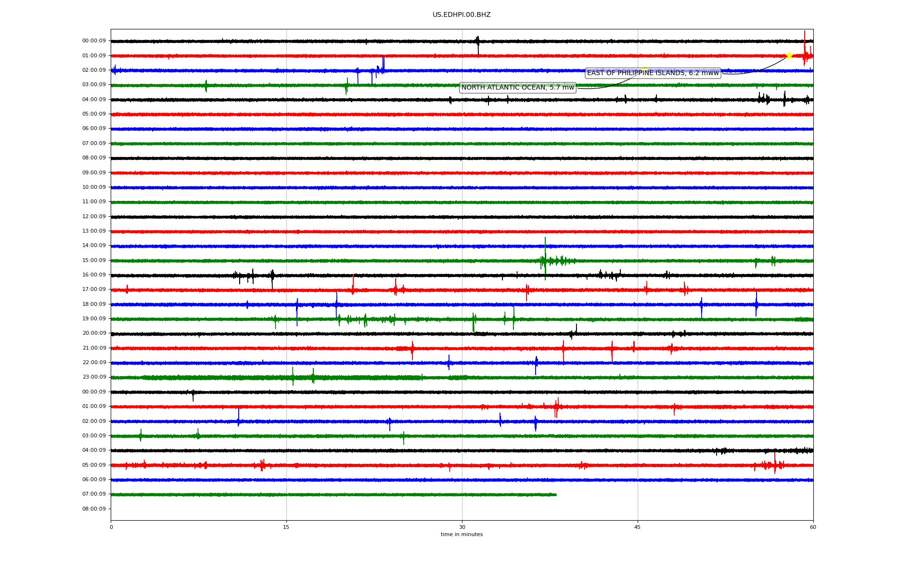
Task: Click the 17:00:09 time label
Action: 94,289
